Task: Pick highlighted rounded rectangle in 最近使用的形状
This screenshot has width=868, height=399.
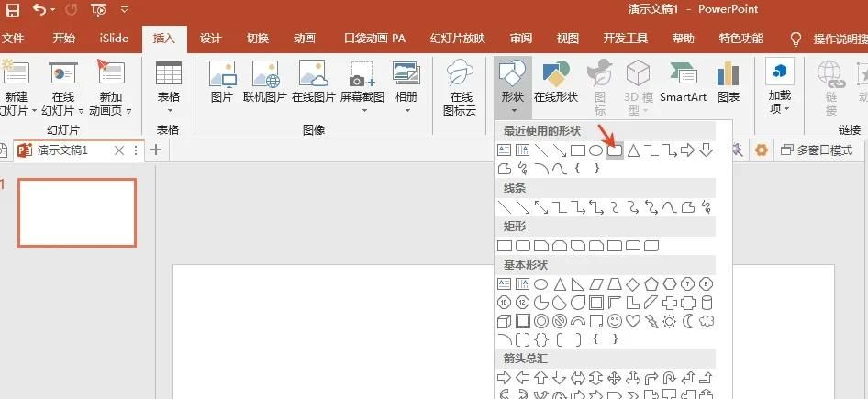Action: pyautogui.click(x=615, y=150)
